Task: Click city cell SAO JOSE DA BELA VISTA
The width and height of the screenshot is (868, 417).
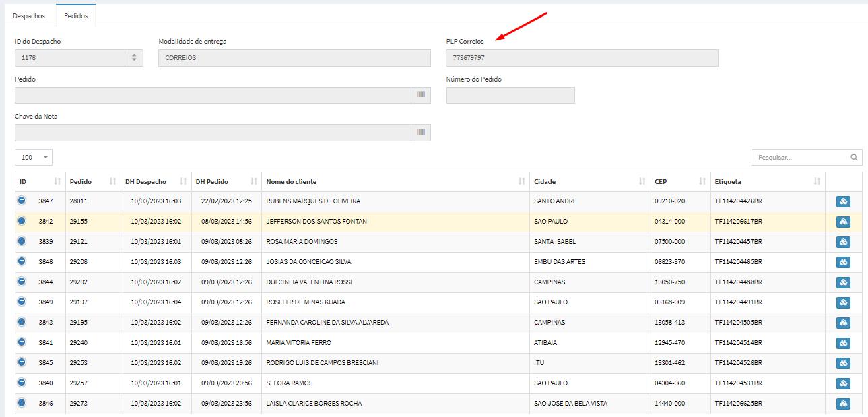Action: point(570,404)
